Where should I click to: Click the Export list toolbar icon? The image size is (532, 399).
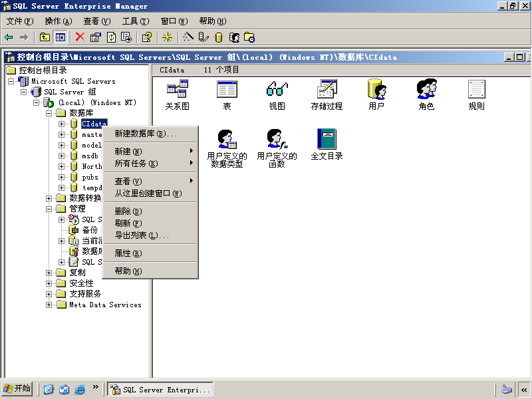click(126, 37)
